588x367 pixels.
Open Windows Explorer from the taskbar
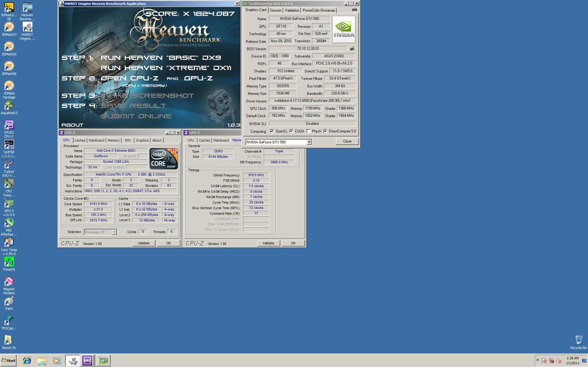(42, 361)
